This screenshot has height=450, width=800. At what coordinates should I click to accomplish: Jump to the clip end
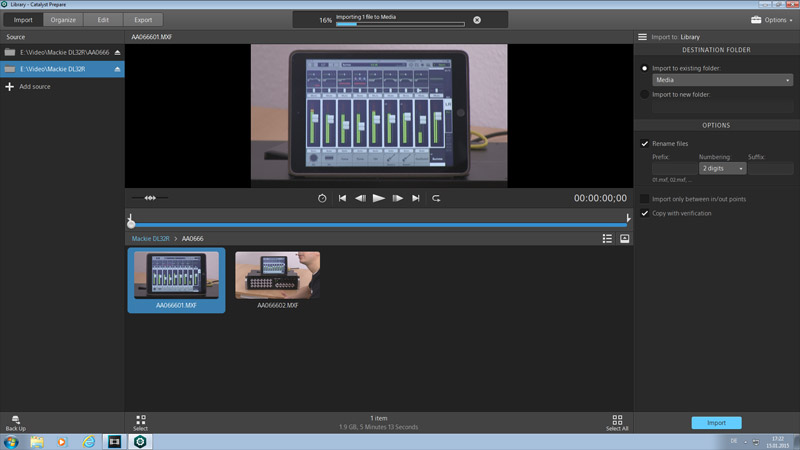click(x=416, y=199)
